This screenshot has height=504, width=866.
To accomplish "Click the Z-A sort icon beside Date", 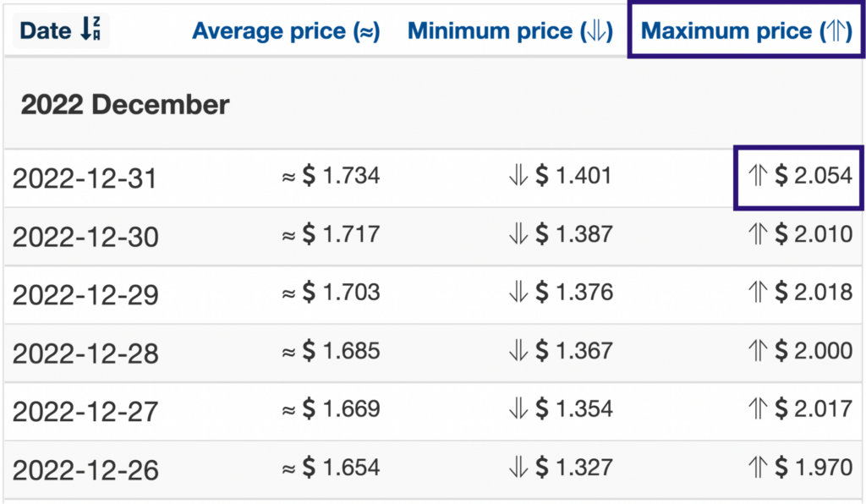I will [x=90, y=29].
